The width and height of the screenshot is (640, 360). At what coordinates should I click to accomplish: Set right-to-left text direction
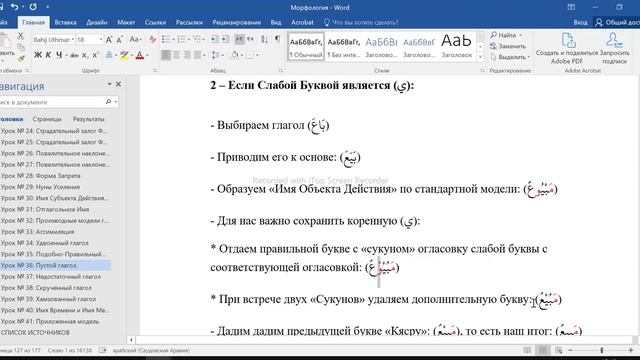tap(250, 39)
